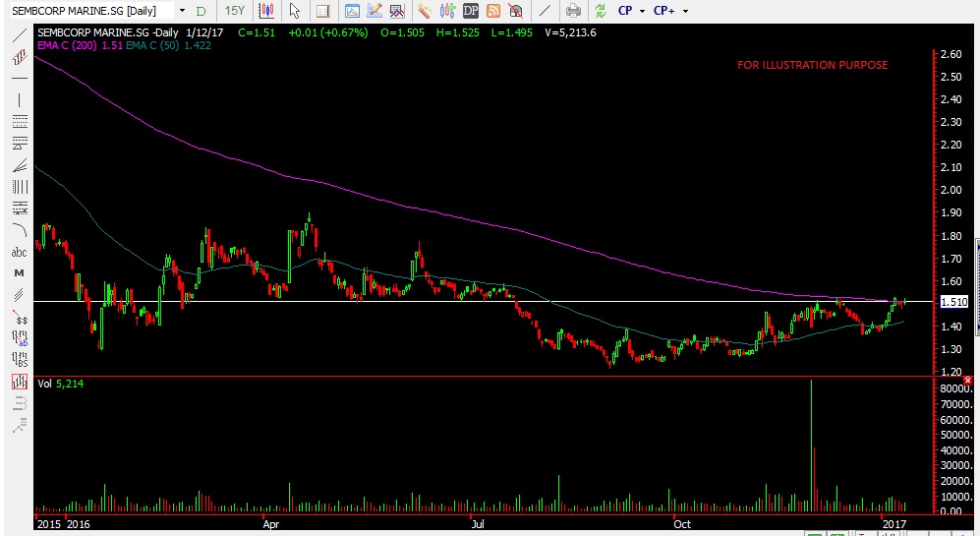Select the bold M marker tool
The image size is (980, 536).
(x=20, y=272)
